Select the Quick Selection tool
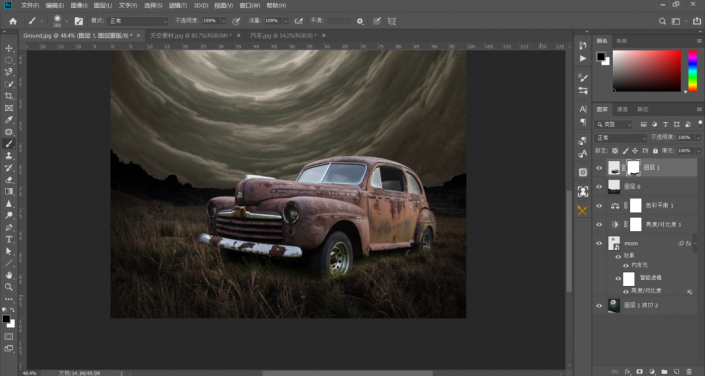 9,84
